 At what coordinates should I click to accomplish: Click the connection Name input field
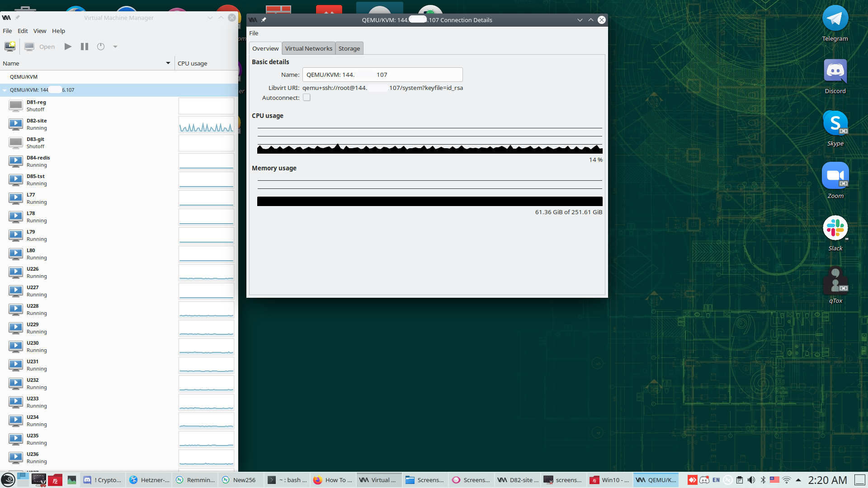pos(382,75)
